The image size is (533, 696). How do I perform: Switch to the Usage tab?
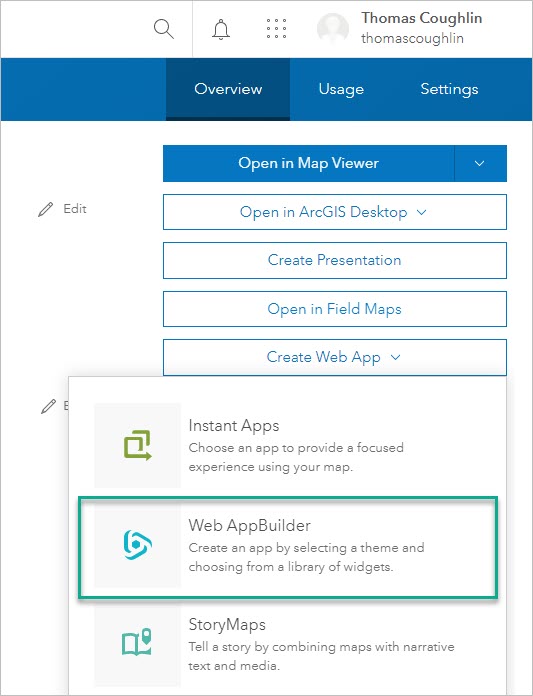point(341,89)
